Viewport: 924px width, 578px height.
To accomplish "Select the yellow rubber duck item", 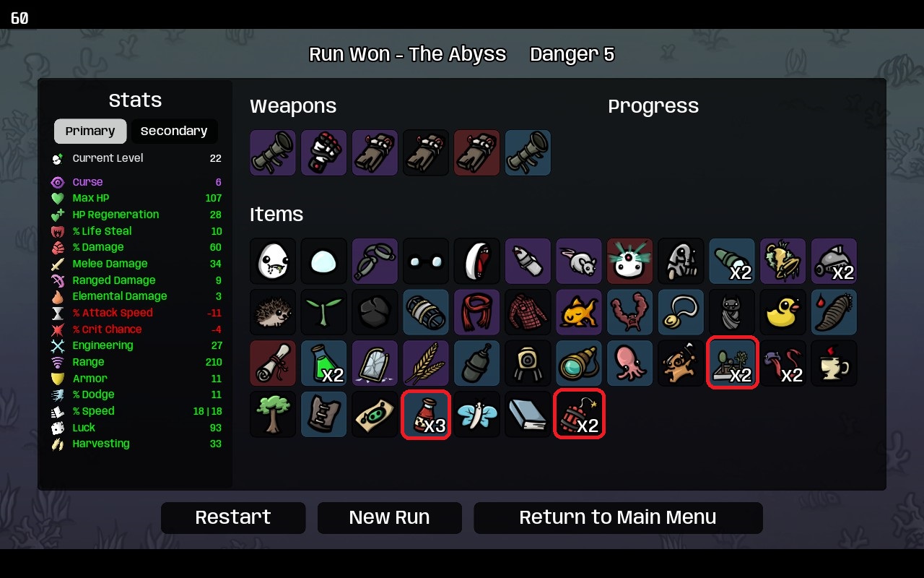I will pyautogui.click(x=783, y=312).
